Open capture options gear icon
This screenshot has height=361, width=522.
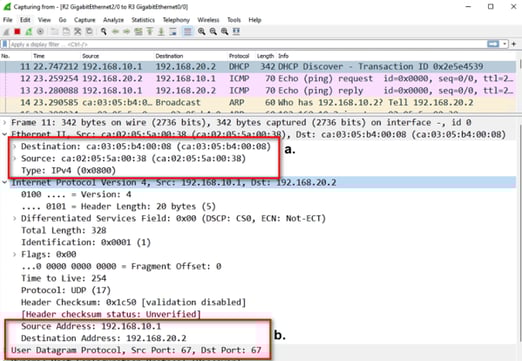[40, 32]
